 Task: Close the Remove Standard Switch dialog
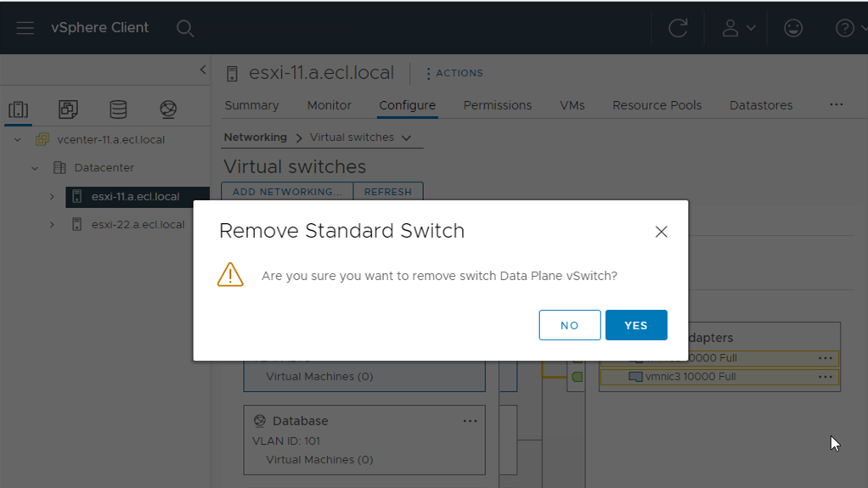(661, 232)
